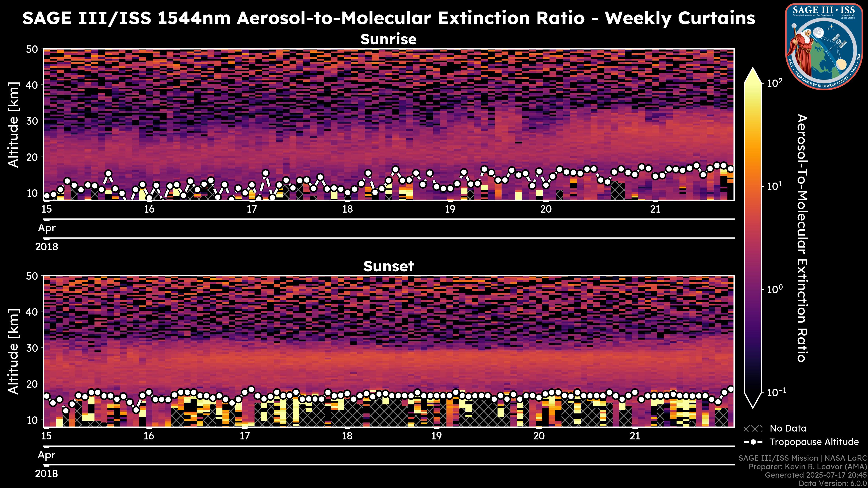
Task: Click the Apr label under Sunrise plot
Action: (x=47, y=228)
